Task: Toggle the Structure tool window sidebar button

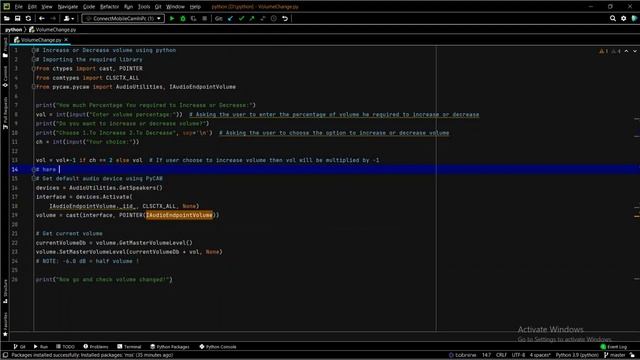Action: tap(5, 291)
